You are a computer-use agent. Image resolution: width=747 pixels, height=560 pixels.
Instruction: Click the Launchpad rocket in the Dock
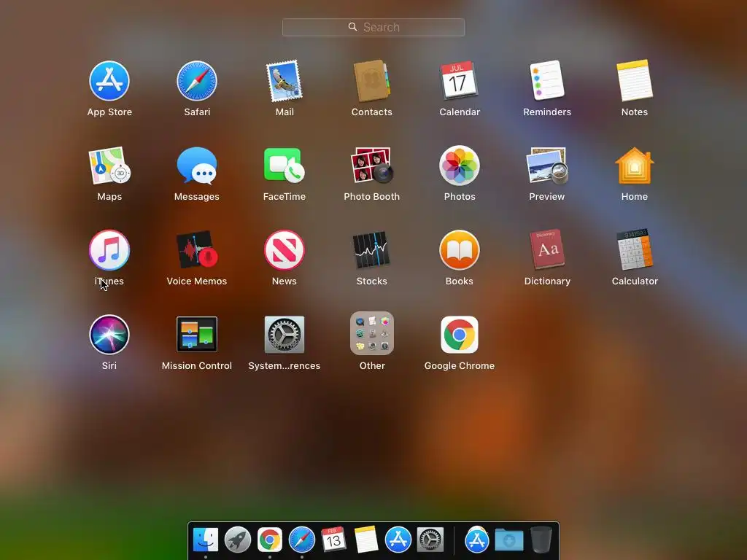[238, 540]
